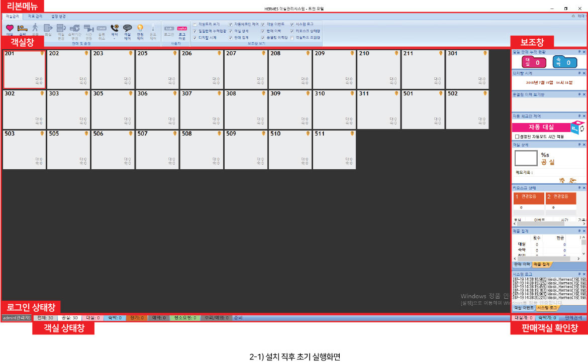Close the 일일 판매 누적 현황 panel
588x364 pixels.
[x=584, y=52]
